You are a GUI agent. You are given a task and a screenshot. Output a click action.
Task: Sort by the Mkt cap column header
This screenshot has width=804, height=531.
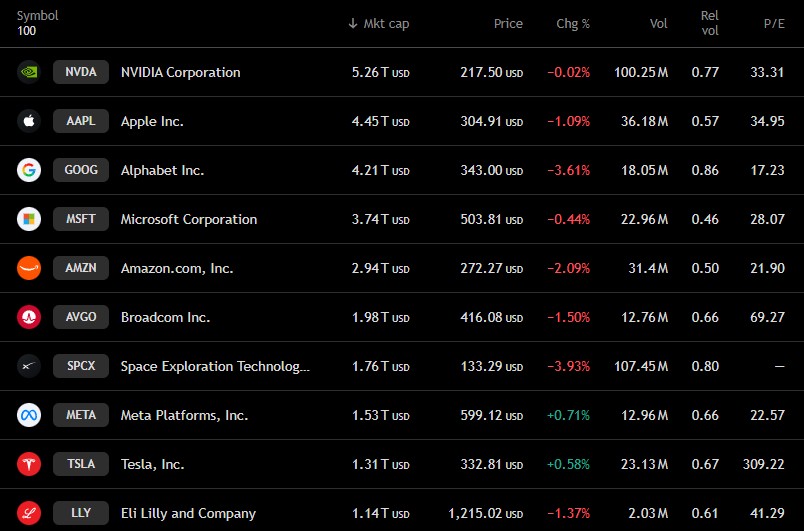tap(378, 24)
